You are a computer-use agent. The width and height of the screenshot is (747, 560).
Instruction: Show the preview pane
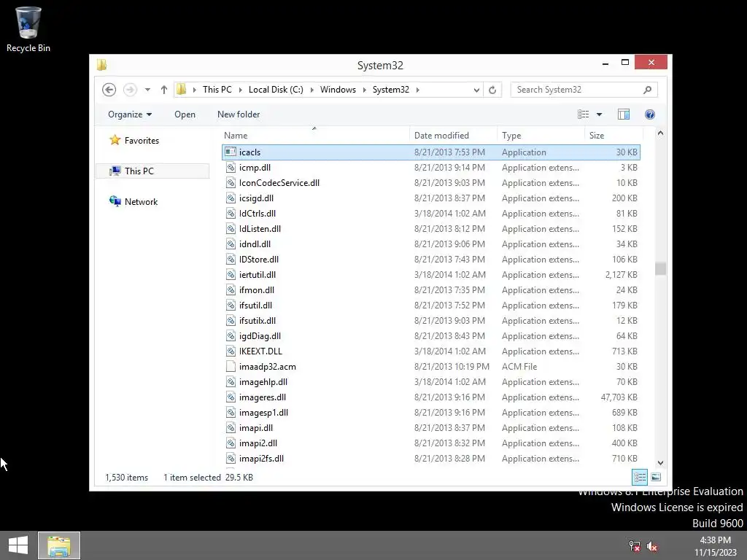tap(624, 114)
